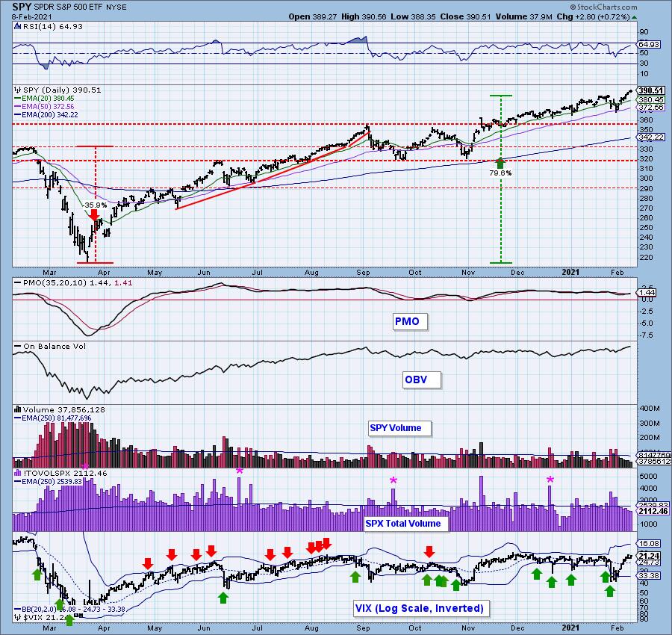Click the 64.93 RSI value tag
The width and height of the screenshot is (672, 635).
649,44
